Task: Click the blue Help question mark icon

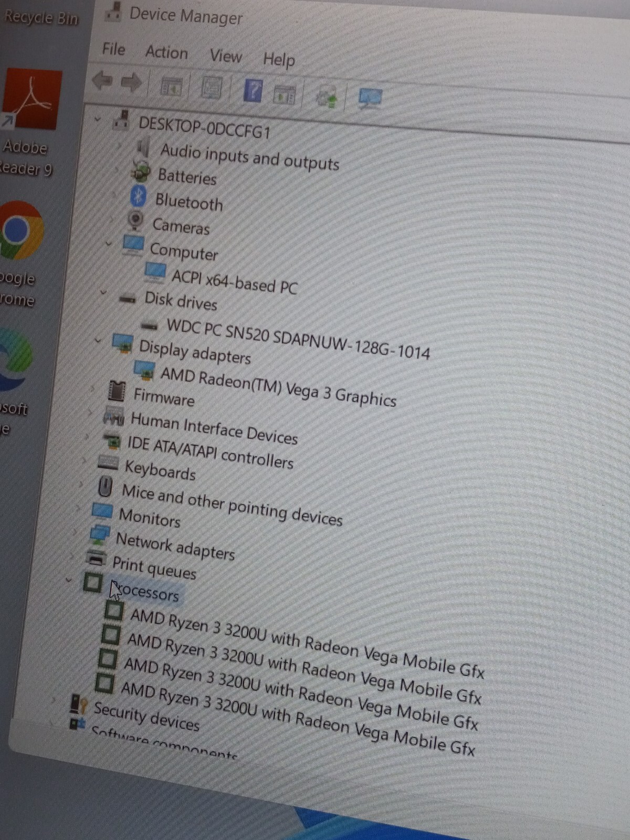Action: [x=253, y=91]
